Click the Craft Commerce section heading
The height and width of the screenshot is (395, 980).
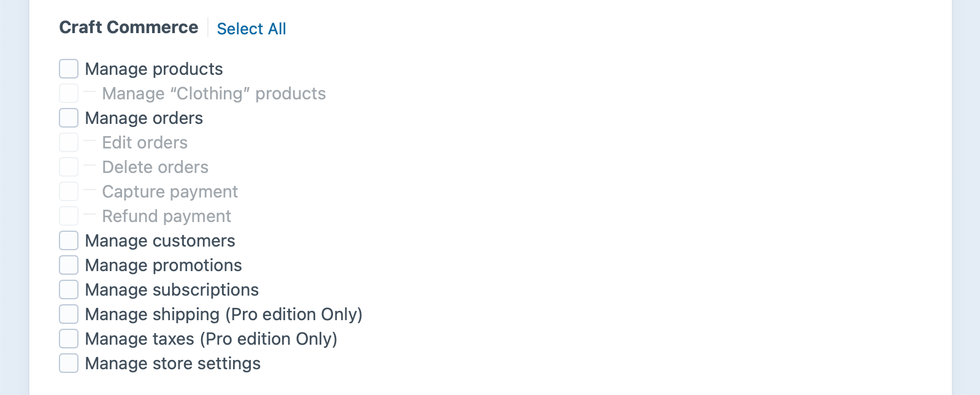(128, 27)
